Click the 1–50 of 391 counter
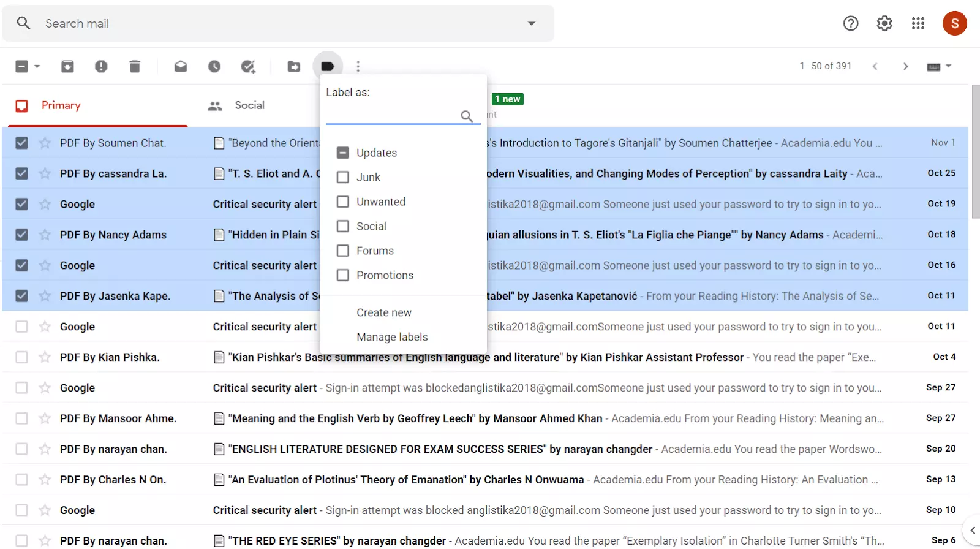The width and height of the screenshot is (980, 549). point(825,66)
